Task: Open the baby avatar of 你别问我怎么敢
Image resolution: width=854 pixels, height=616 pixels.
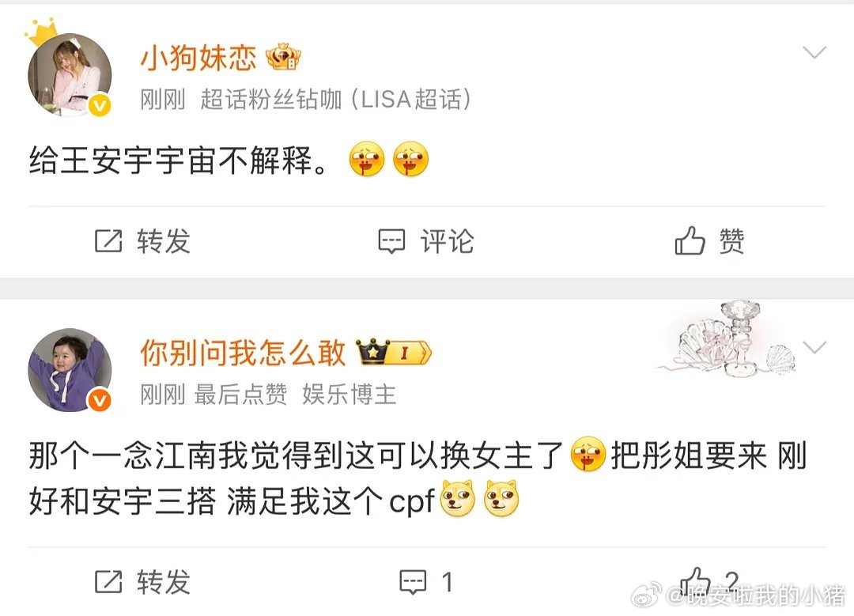Action: tap(70, 370)
